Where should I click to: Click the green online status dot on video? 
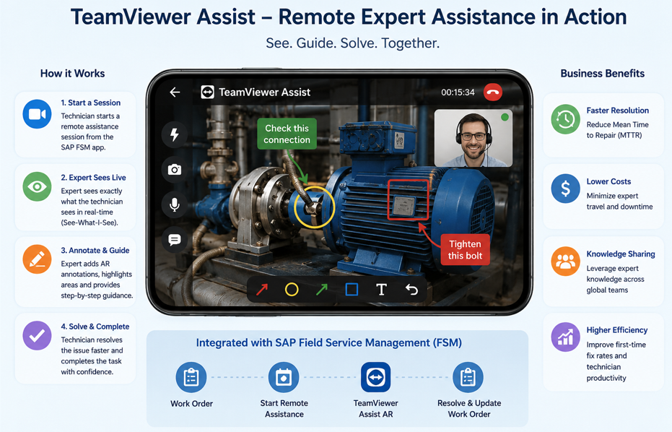pos(505,117)
